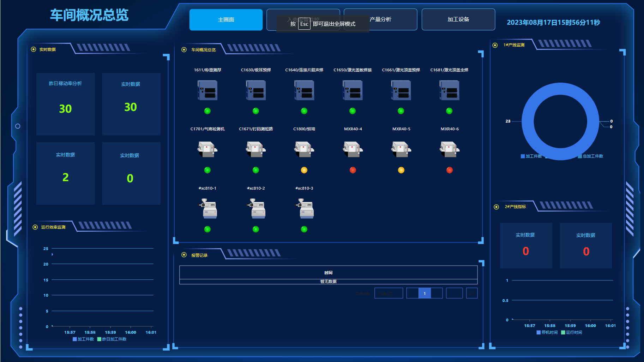
Task: Toggle the 加工件数 legend in efficiency chart
Action: 83,339
